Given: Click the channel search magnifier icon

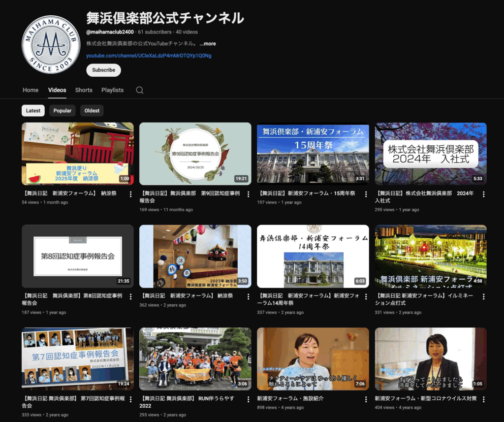Looking at the screenshot, I should [x=140, y=90].
